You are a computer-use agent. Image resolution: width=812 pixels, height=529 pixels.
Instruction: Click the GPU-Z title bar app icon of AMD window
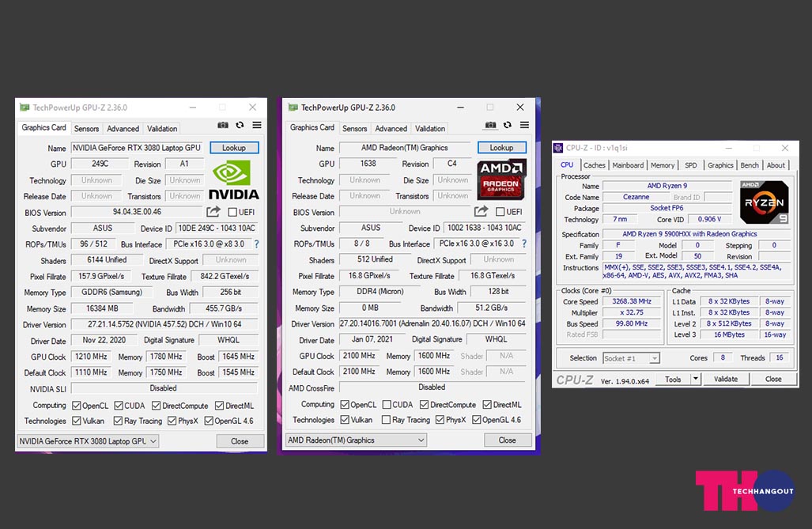[x=293, y=108]
